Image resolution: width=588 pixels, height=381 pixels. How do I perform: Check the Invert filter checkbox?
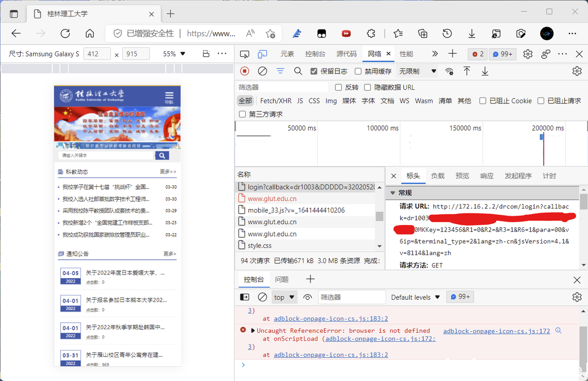click(x=338, y=87)
